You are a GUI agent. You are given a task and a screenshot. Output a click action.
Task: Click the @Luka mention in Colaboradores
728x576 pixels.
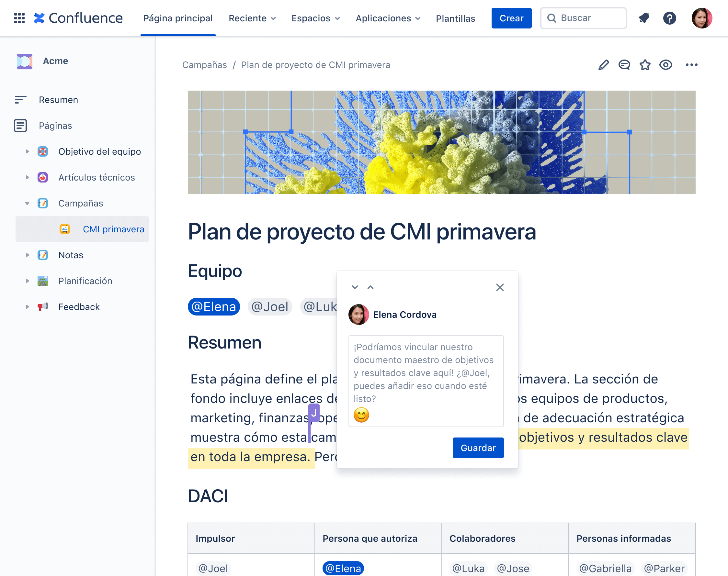pyautogui.click(x=468, y=568)
